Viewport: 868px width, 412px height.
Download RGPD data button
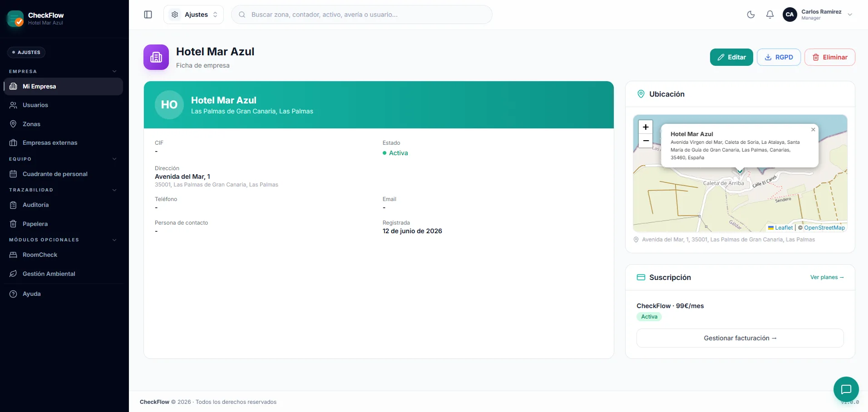(x=779, y=57)
